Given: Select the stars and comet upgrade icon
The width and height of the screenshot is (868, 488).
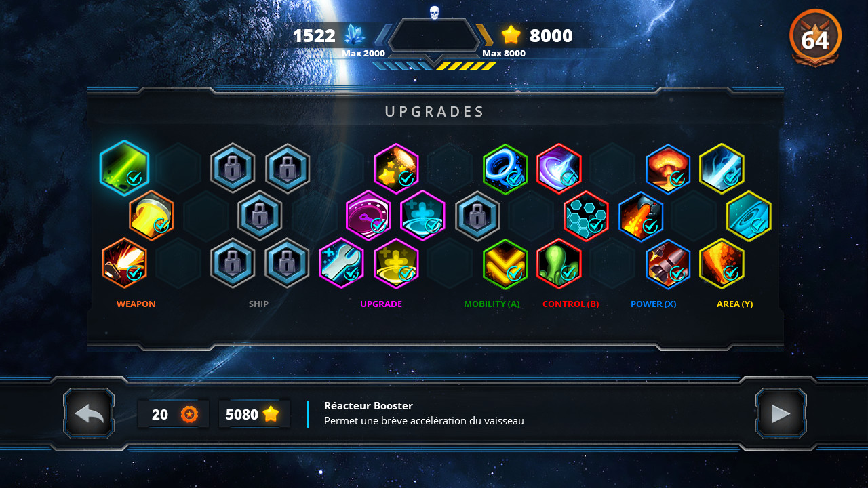Looking at the screenshot, I should pos(396,169).
